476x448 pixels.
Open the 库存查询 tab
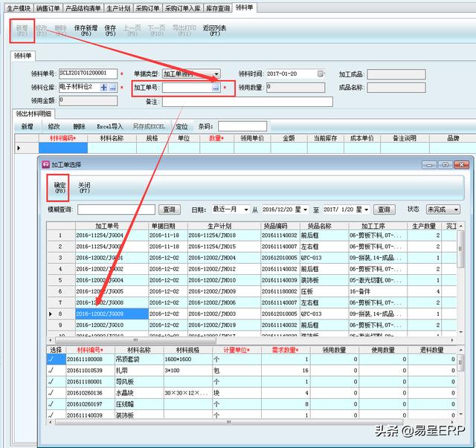click(216, 7)
